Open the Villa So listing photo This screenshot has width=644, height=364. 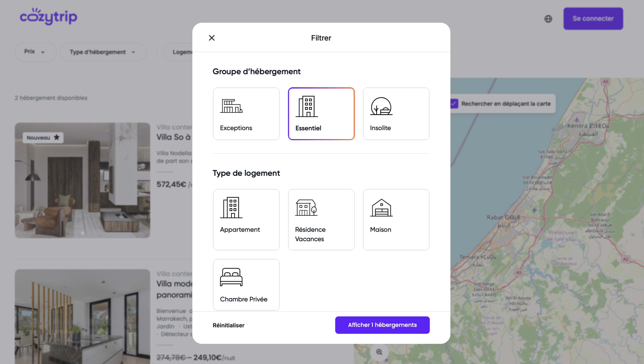click(x=83, y=180)
